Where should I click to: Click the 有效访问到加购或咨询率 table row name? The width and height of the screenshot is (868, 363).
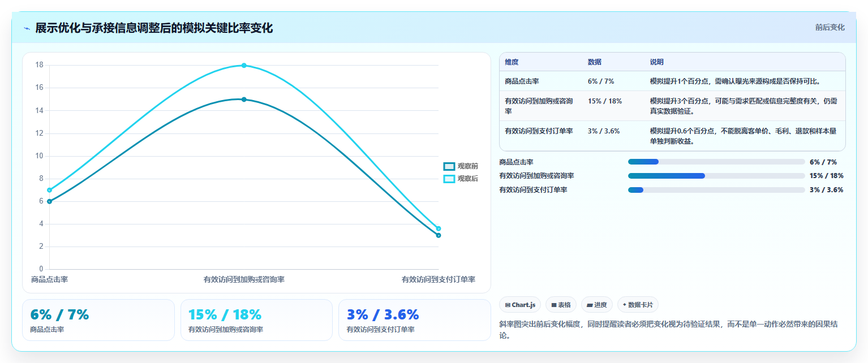539,106
